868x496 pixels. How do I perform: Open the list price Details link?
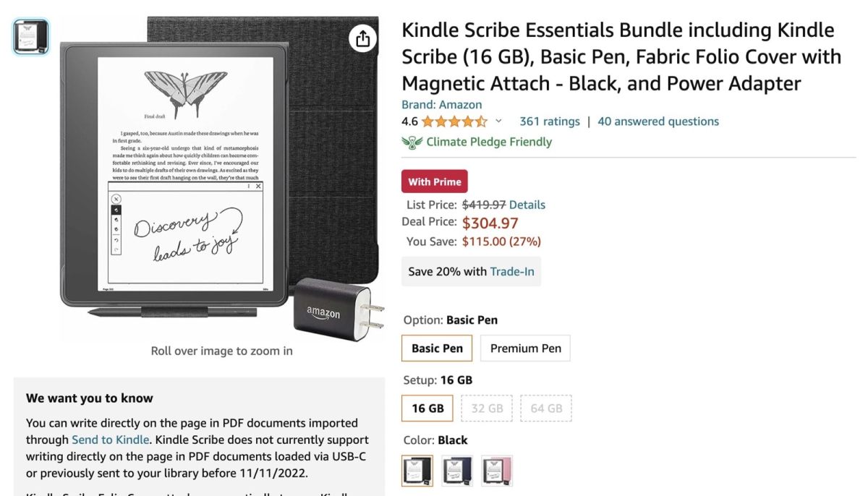coord(527,205)
